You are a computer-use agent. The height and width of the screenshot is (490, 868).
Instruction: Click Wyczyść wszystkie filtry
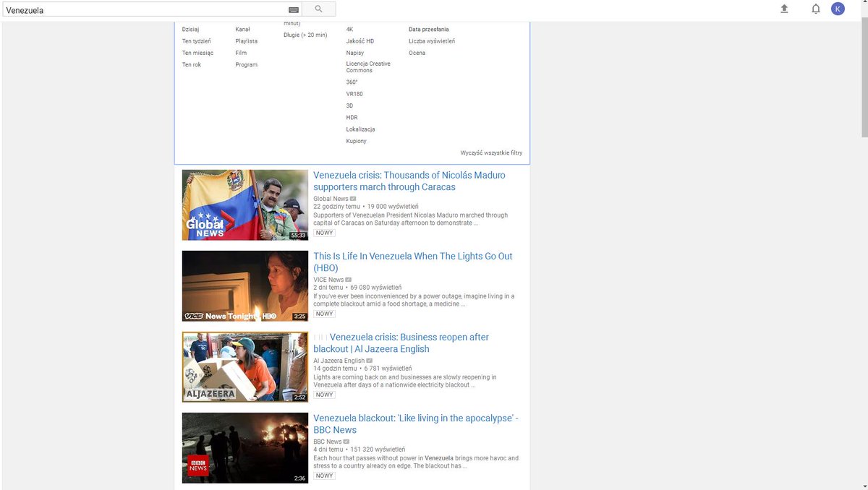coord(491,152)
